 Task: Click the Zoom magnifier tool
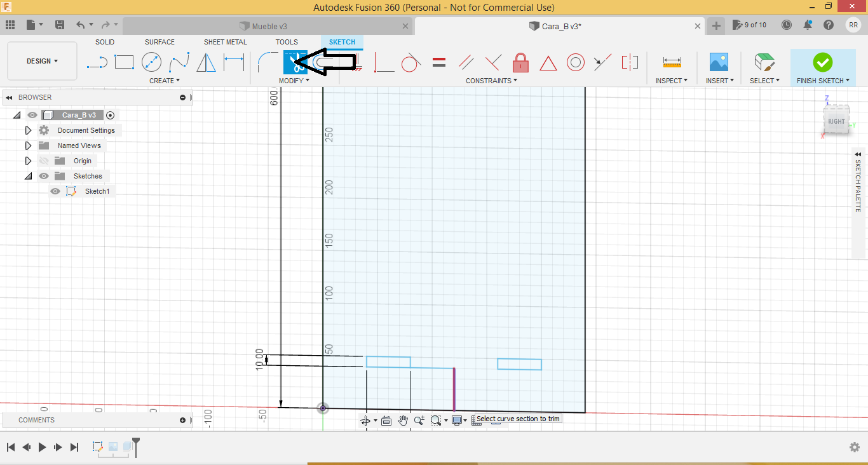tap(419, 421)
